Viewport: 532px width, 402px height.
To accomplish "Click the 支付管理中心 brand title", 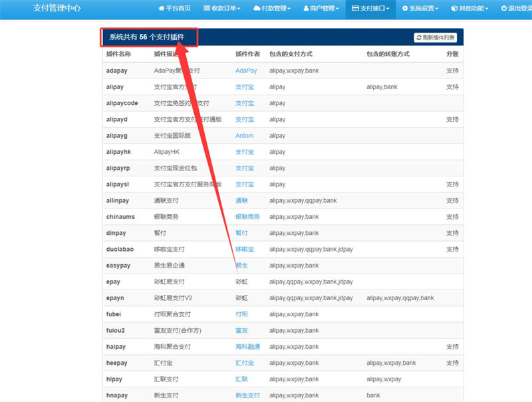I will (x=59, y=9).
